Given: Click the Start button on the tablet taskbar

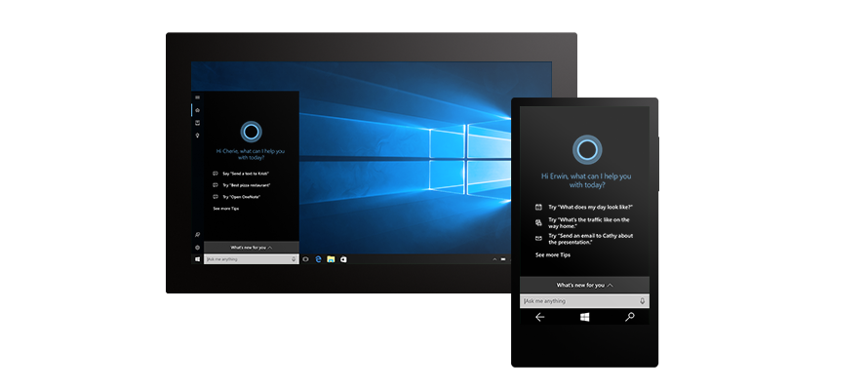Looking at the screenshot, I should click(x=198, y=259).
